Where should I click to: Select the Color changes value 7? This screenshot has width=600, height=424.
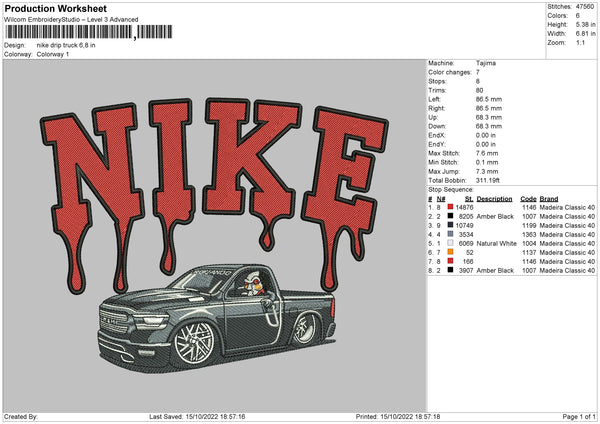[x=478, y=72]
